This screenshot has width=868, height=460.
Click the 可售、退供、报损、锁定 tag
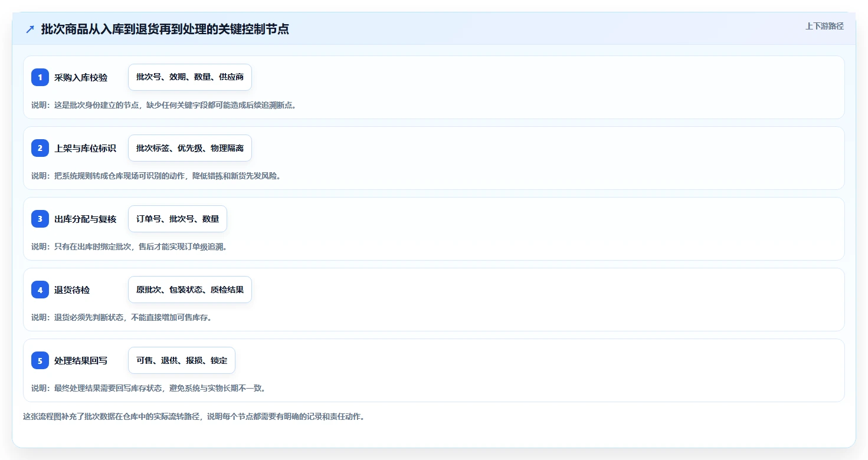point(182,360)
